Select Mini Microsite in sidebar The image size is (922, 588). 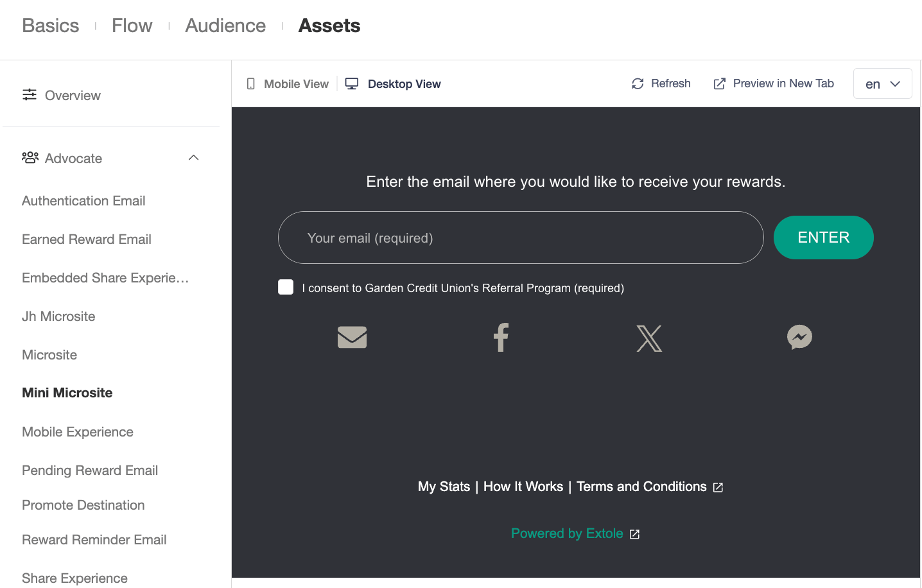(67, 393)
